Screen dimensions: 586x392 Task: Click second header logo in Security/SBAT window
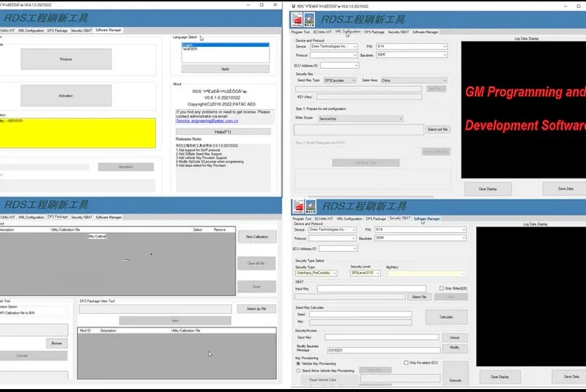312,207
